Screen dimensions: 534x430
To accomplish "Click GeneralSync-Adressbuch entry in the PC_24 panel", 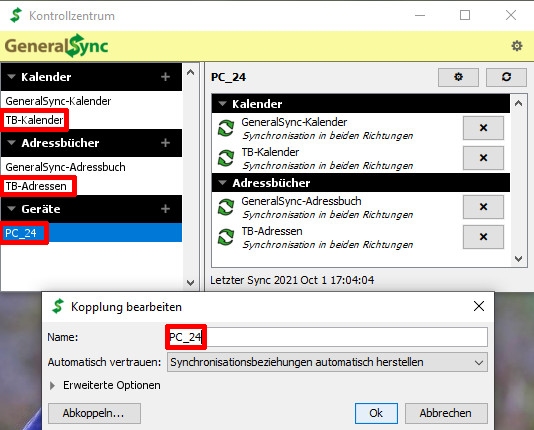I will (x=301, y=201).
